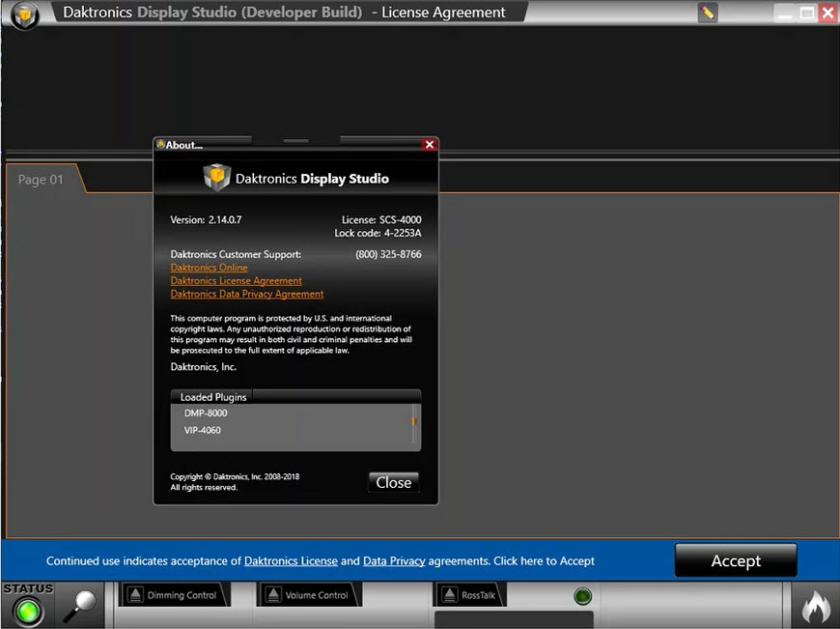Image resolution: width=840 pixels, height=629 pixels.
Task: Click the Loaded Plugins list scrollbar
Action: [413, 421]
